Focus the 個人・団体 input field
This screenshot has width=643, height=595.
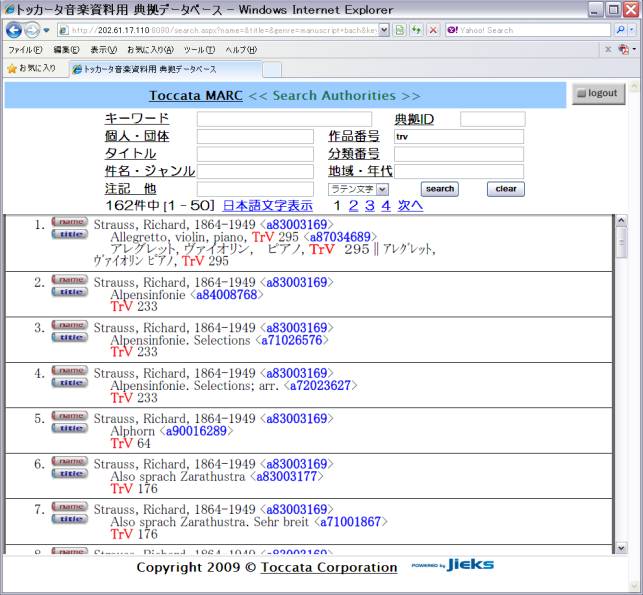255,137
